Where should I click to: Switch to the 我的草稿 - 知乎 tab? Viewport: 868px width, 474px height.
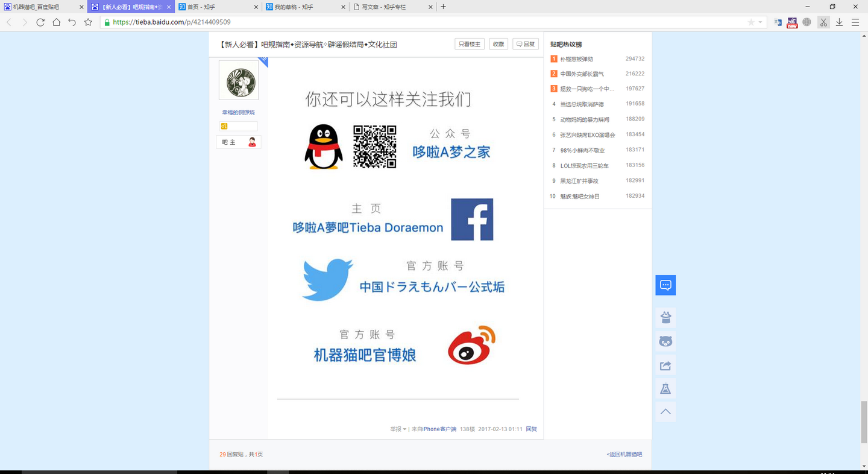pyautogui.click(x=305, y=7)
